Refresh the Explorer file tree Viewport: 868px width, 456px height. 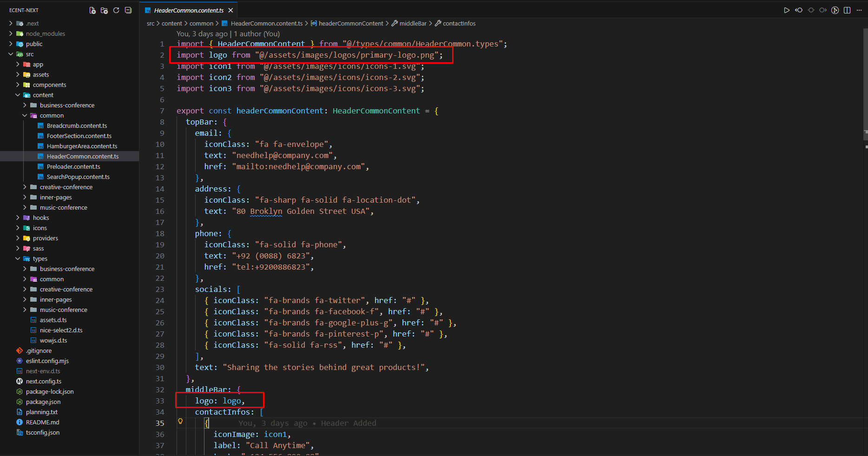(116, 10)
